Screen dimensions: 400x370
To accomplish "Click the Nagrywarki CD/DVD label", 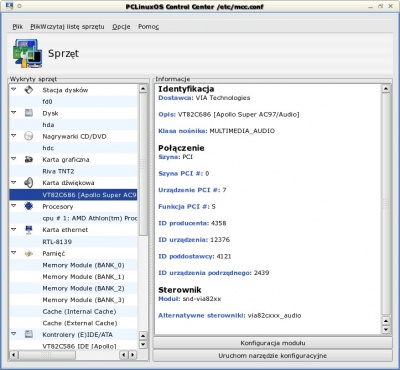I will [74, 136].
